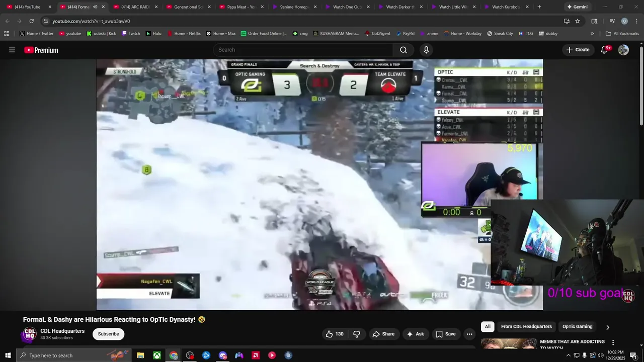Switch to first YouTube tab
The width and height of the screenshot is (644, 362).
(x=28, y=7)
